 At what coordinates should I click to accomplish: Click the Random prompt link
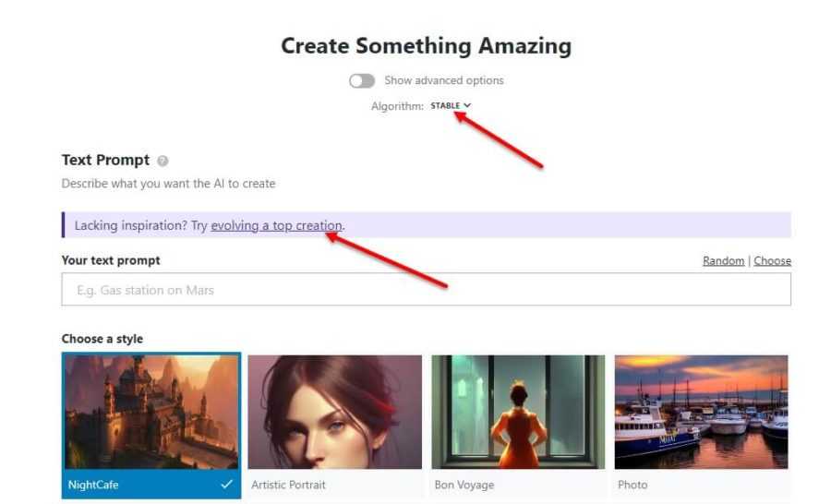723,261
